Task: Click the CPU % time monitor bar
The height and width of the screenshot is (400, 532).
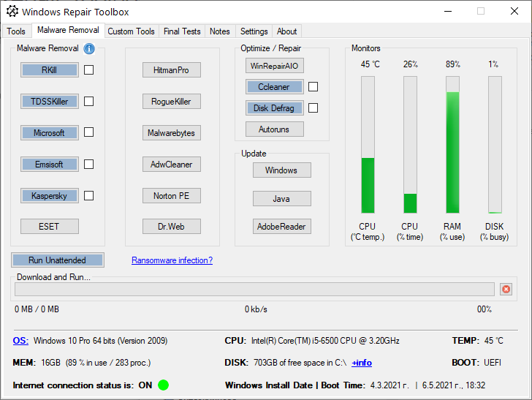Action: (410, 145)
